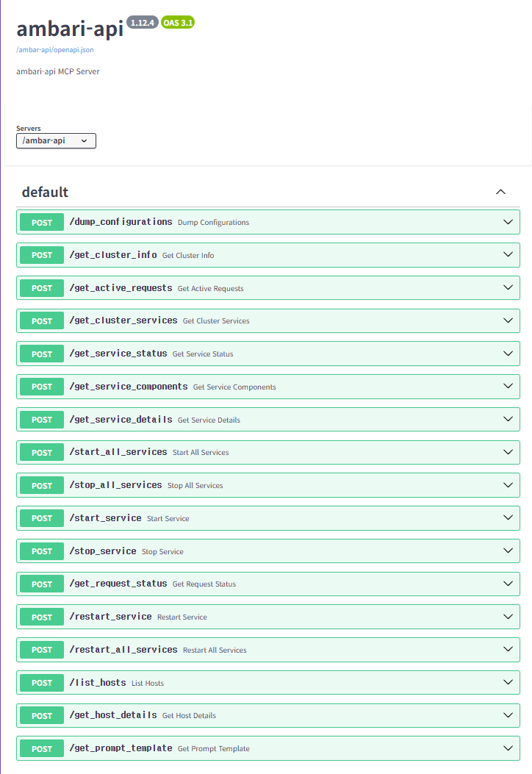Expand chevron for /get_host_details row

pos(508,715)
